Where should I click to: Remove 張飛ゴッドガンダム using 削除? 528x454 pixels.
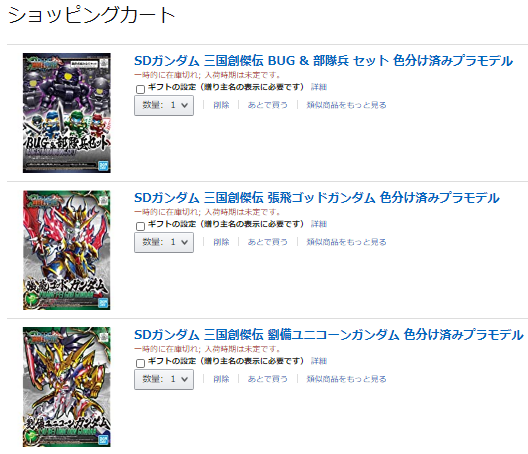click(x=221, y=242)
